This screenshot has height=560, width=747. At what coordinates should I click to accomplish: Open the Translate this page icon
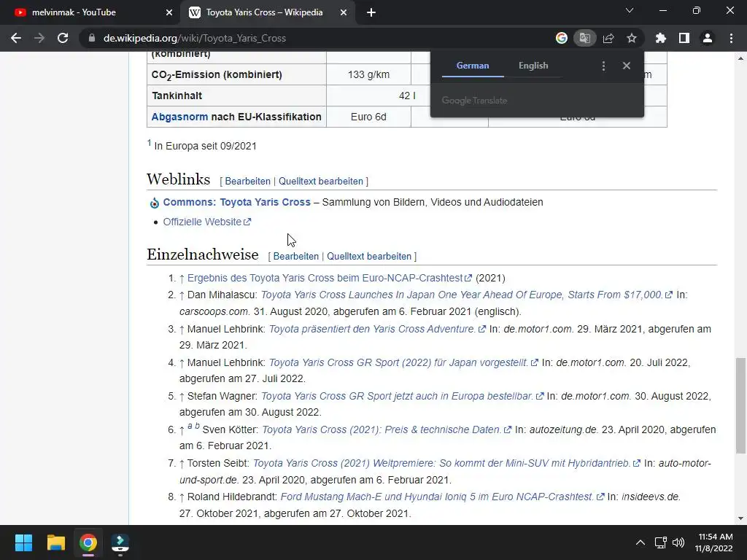(x=584, y=38)
